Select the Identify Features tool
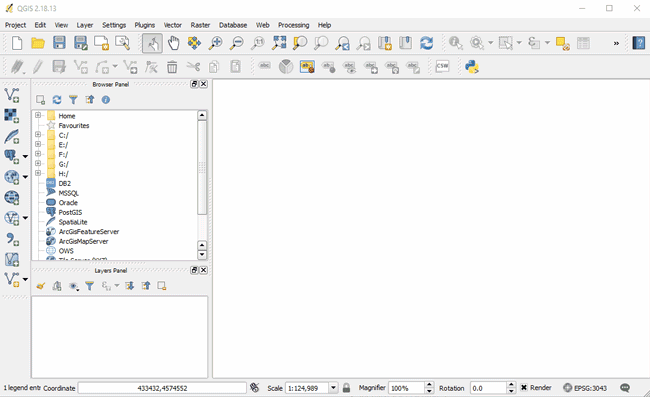 pos(456,43)
